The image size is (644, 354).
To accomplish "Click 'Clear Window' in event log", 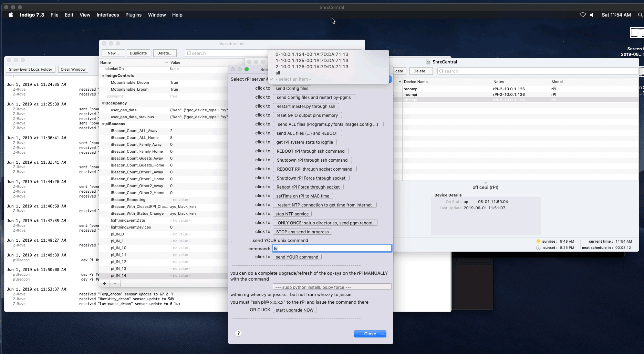I will click(73, 69).
